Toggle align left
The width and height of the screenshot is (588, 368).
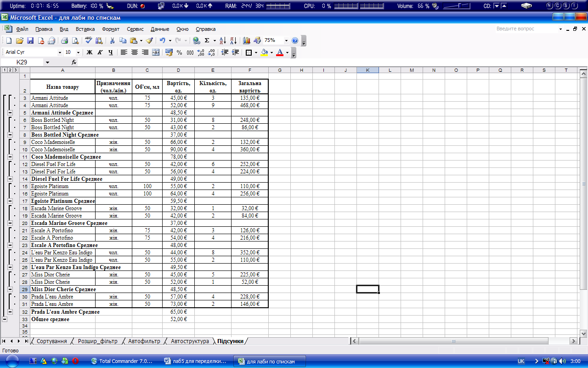tap(124, 52)
